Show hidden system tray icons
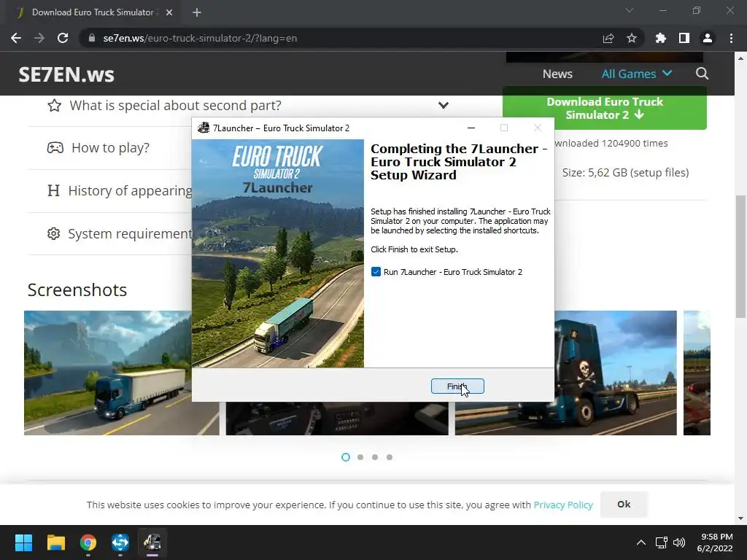Image resolution: width=747 pixels, height=560 pixels. click(x=641, y=542)
